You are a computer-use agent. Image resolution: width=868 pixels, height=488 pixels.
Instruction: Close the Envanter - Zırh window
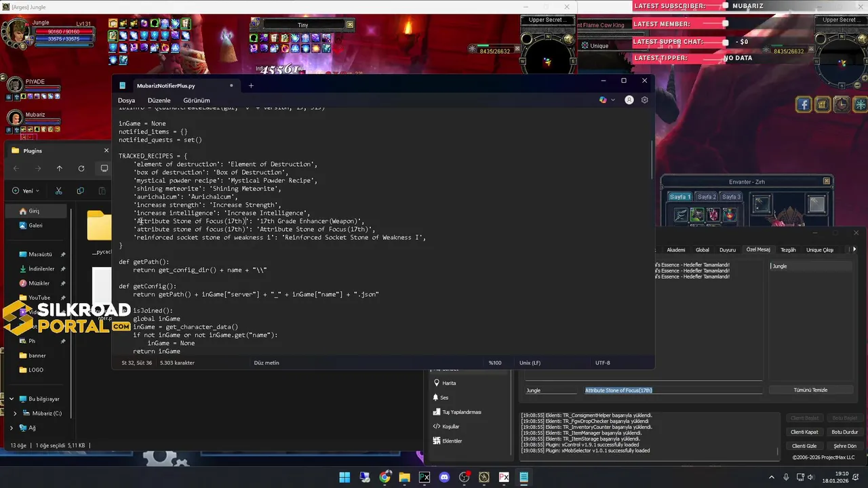pyautogui.click(x=826, y=181)
